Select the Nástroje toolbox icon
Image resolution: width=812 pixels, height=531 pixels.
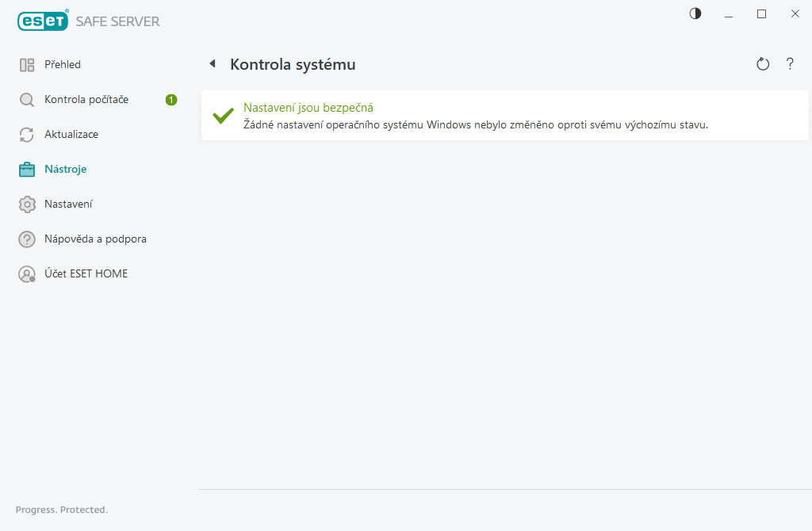[26, 169]
